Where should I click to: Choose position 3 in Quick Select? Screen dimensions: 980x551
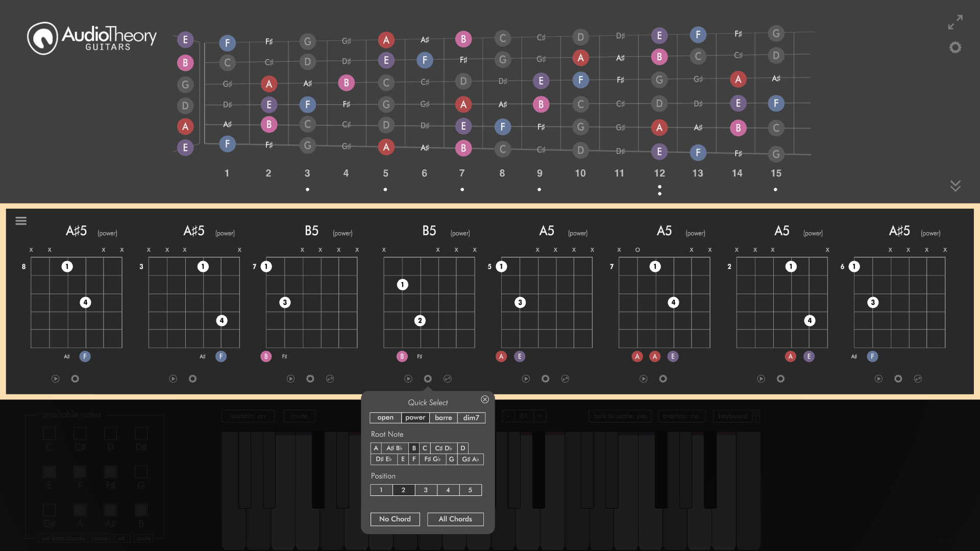point(426,490)
